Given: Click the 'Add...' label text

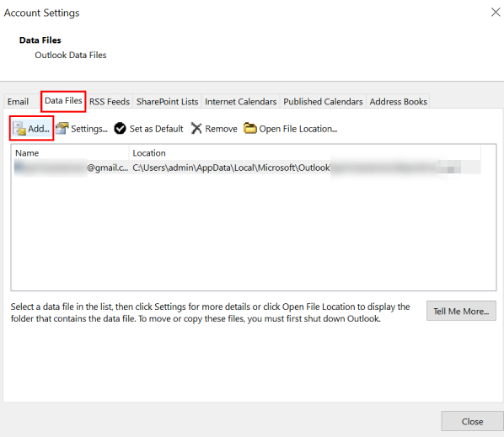Looking at the screenshot, I should click(x=39, y=129).
